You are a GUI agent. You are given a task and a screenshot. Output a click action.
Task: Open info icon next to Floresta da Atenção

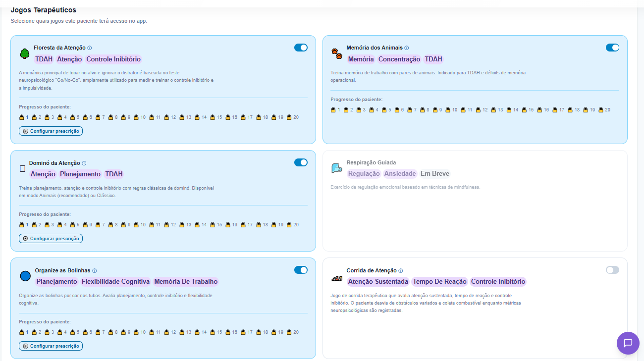(x=90, y=48)
